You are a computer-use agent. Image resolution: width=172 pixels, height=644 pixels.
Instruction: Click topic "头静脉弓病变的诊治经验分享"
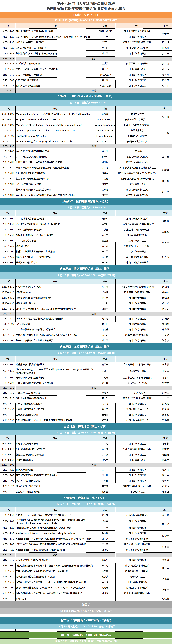(30, 409)
